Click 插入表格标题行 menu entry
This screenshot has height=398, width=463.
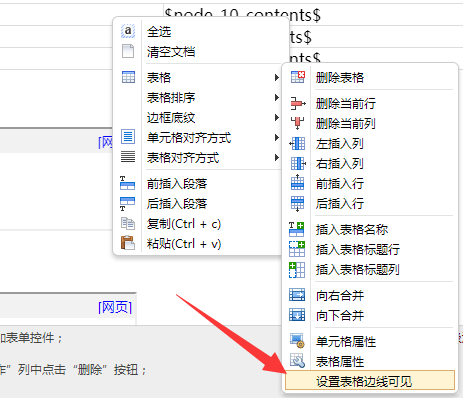click(x=358, y=249)
